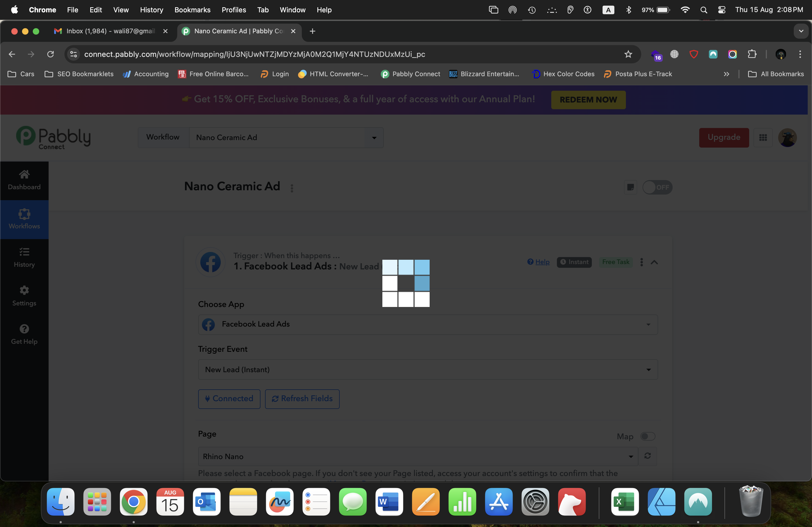Collapse the trigger step with the chevron
Viewport: 812px width, 527px height.
coord(654,262)
